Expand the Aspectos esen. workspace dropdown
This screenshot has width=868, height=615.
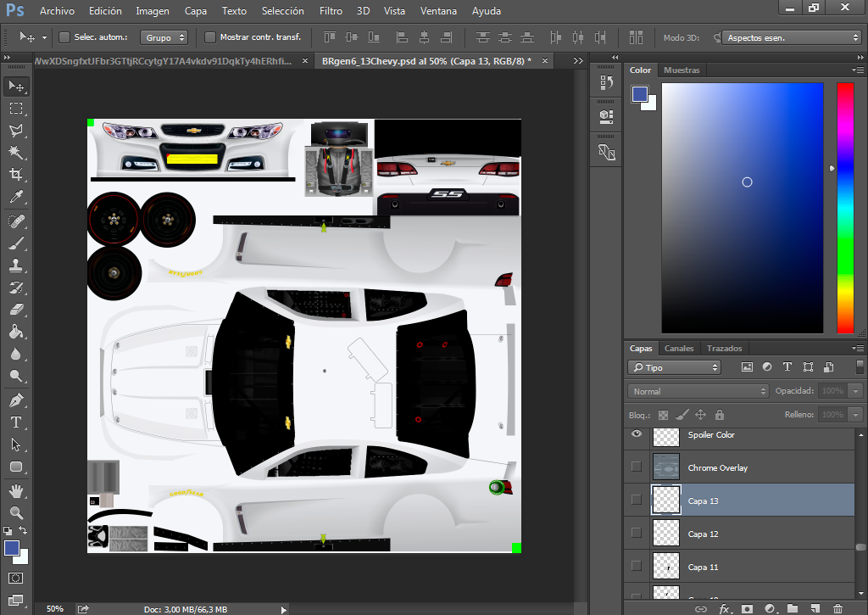(x=792, y=37)
